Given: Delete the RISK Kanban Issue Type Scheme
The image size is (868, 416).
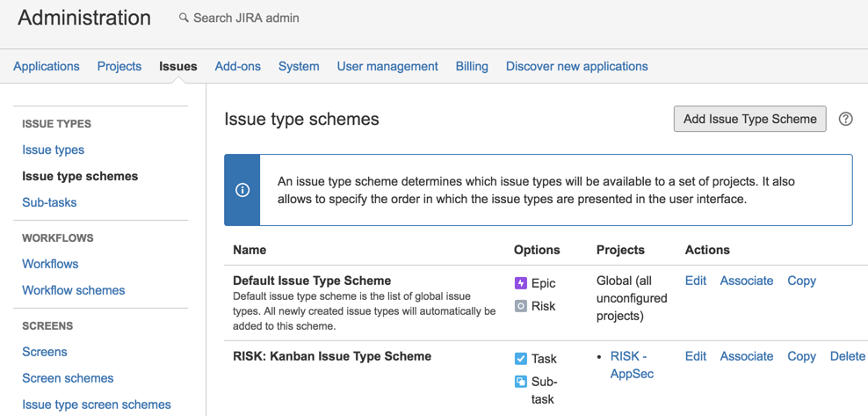Looking at the screenshot, I should point(847,356).
